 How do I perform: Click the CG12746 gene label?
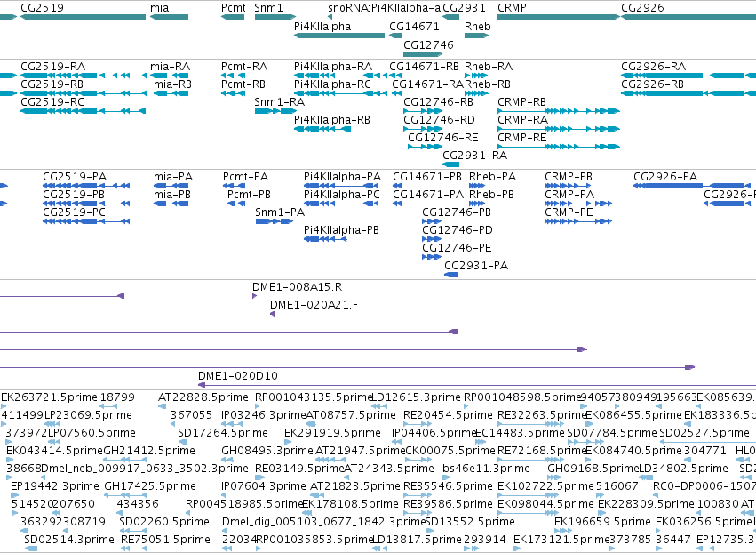click(x=428, y=44)
